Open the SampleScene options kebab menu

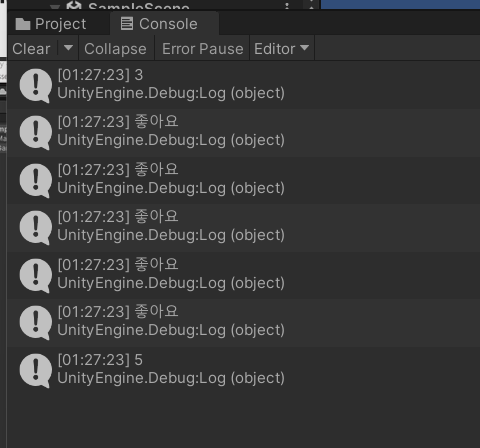click(x=287, y=6)
